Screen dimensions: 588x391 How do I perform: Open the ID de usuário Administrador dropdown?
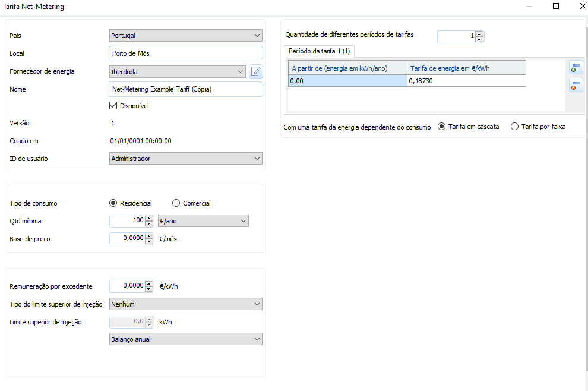(x=186, y=159)
